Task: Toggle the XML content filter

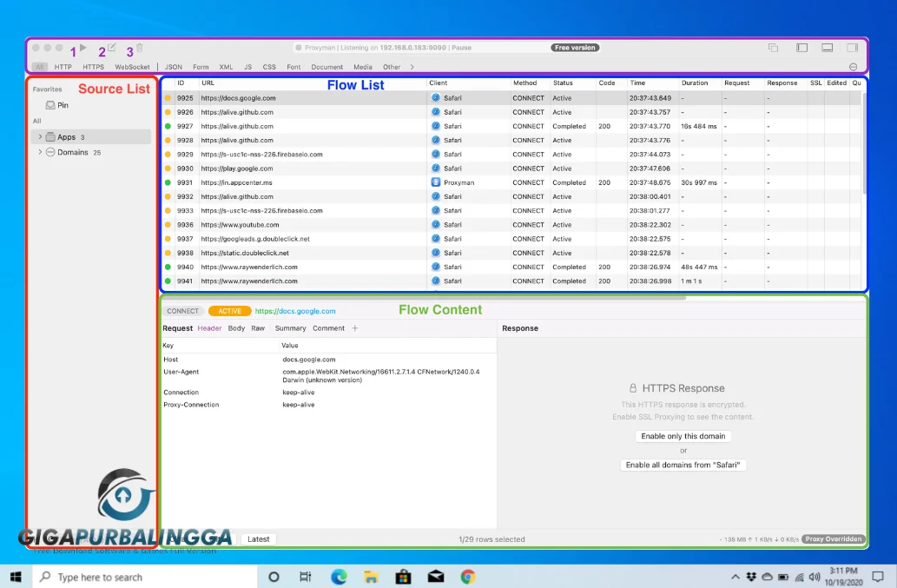Action: coord(226,67)
